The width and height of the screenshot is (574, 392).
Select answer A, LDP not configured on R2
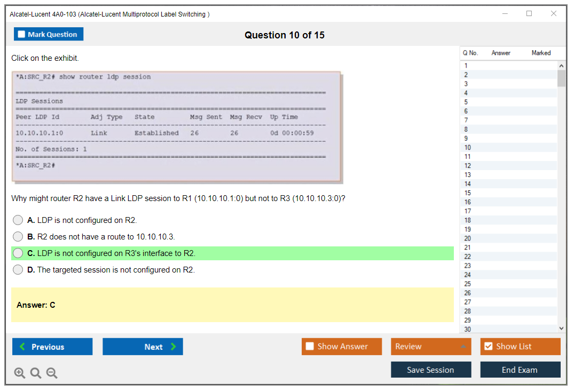[18, 220]
